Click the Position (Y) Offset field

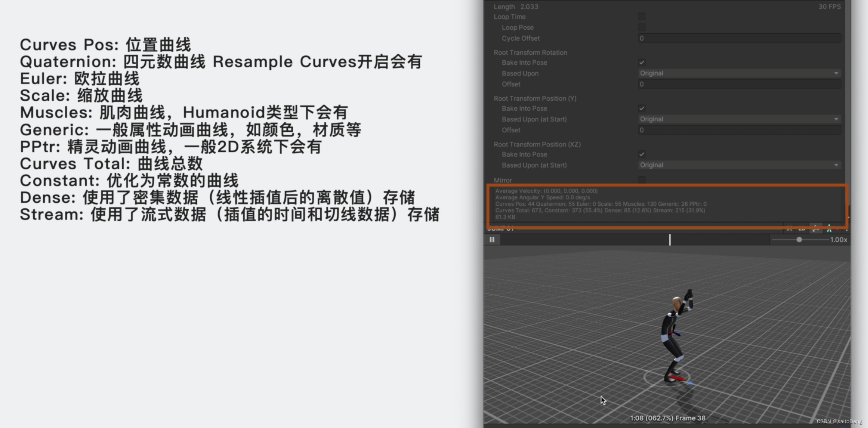pyautogui.click(x=739, y=130)
